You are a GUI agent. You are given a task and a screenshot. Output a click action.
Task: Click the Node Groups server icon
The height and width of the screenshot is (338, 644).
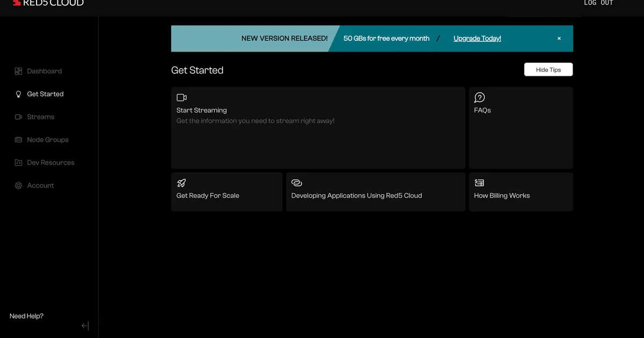coord(18,140)
